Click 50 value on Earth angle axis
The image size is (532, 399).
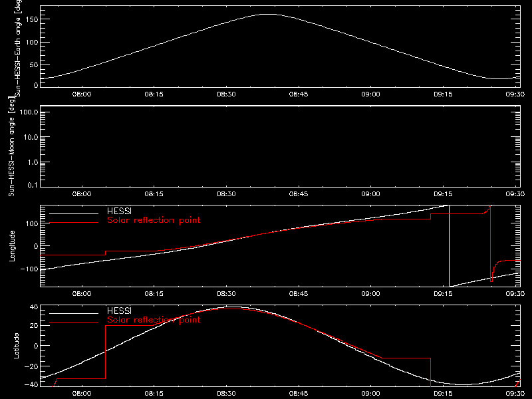pos(34,65)
